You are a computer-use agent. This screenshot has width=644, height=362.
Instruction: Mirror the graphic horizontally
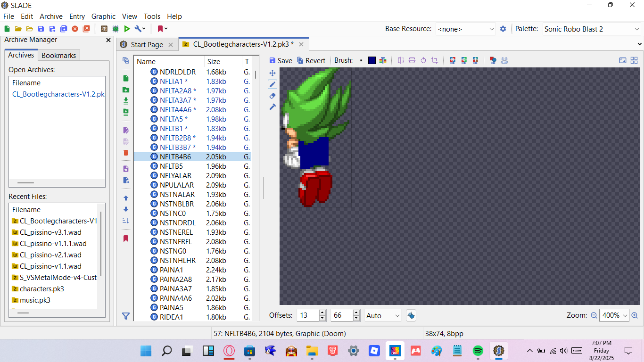[401, 60]
